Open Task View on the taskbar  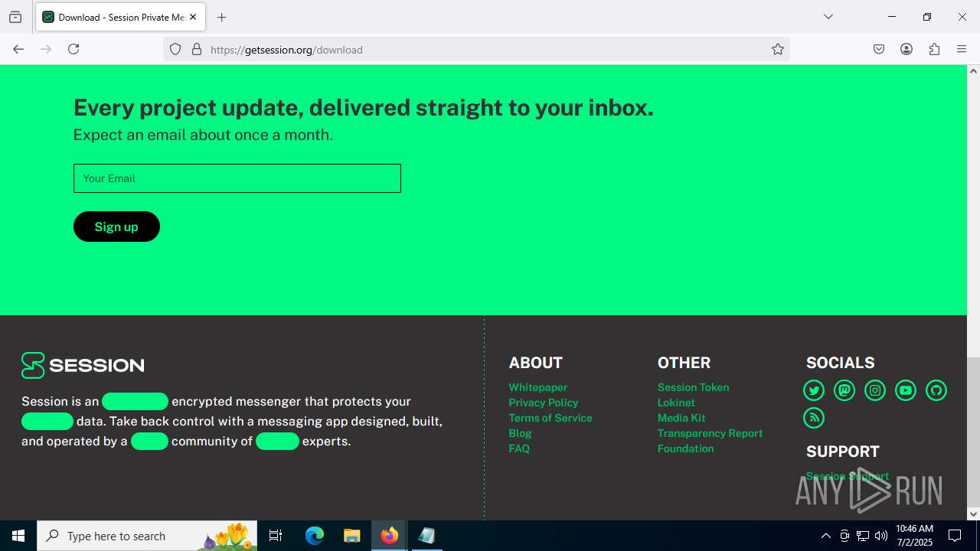276,536
